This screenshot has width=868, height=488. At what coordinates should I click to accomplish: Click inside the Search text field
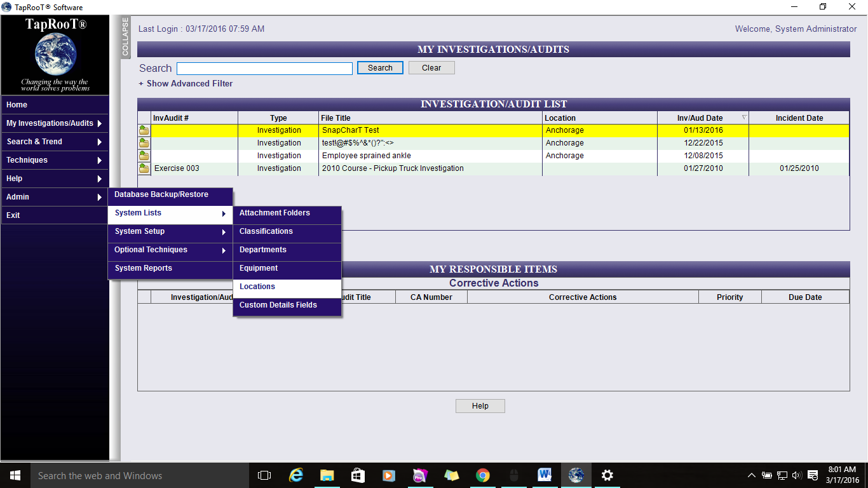(x=264, y=69)
